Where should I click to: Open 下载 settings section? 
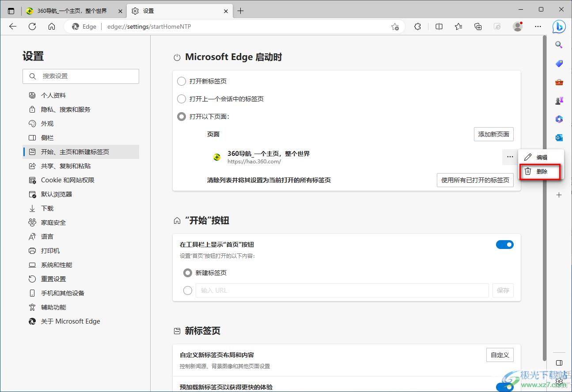(81, 208)
